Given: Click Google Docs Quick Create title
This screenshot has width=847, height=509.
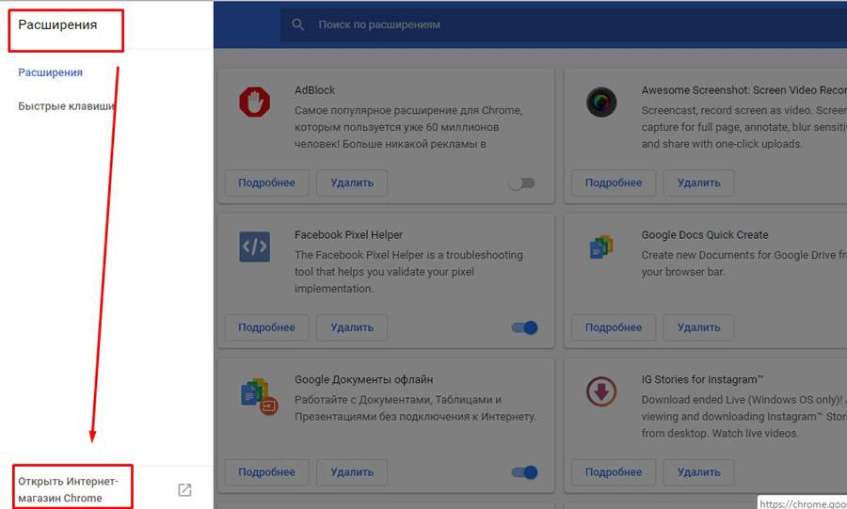Looking at the screenshot, I should click(704, 235).
